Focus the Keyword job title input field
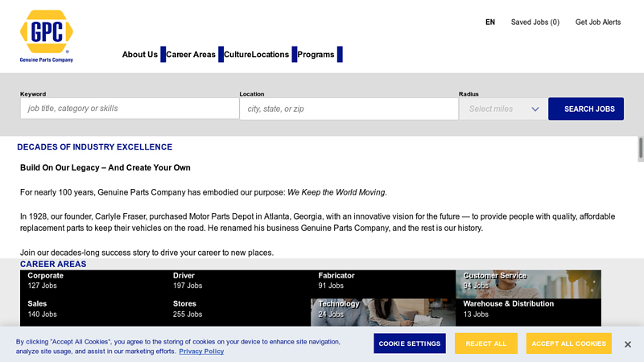 tap(129, 109)
